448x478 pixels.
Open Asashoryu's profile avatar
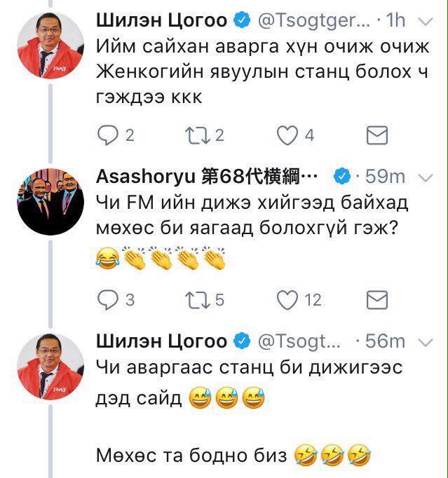point(50,202)
